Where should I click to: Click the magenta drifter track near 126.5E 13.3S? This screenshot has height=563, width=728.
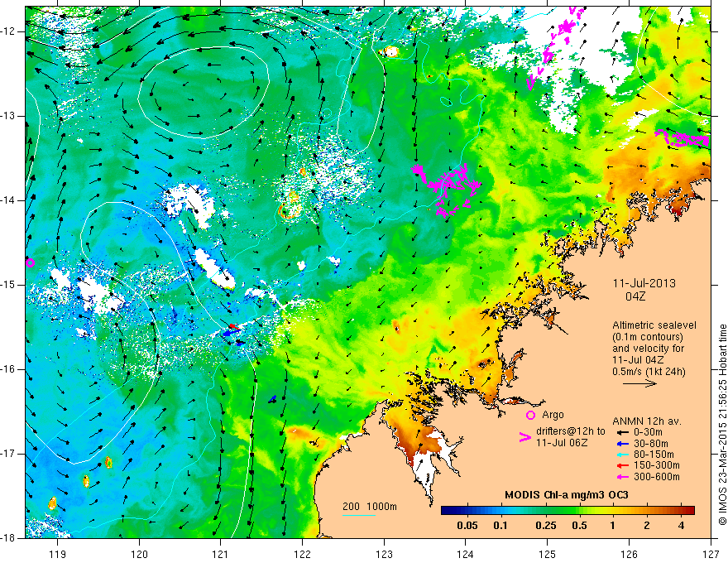point(682,138)
